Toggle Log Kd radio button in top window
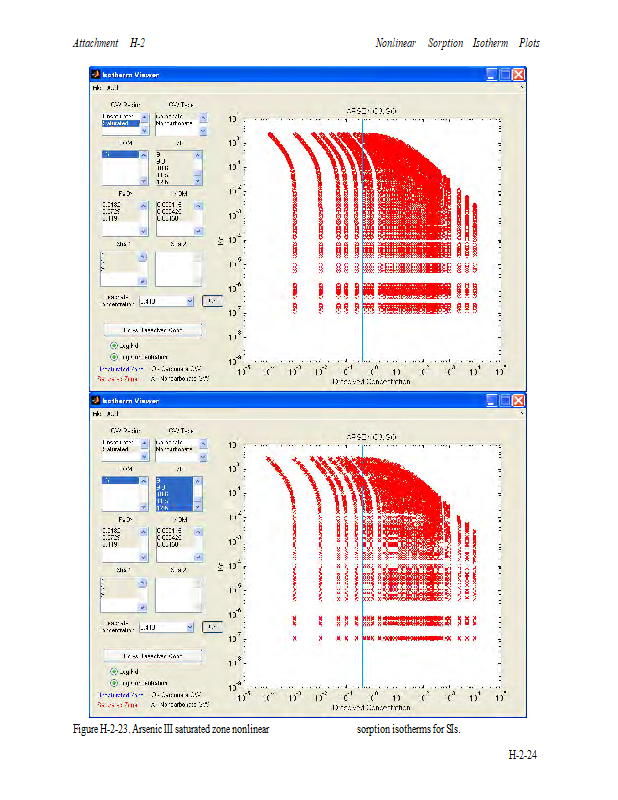The height and width of the screenshot is (800, 618). pos(114,345)
